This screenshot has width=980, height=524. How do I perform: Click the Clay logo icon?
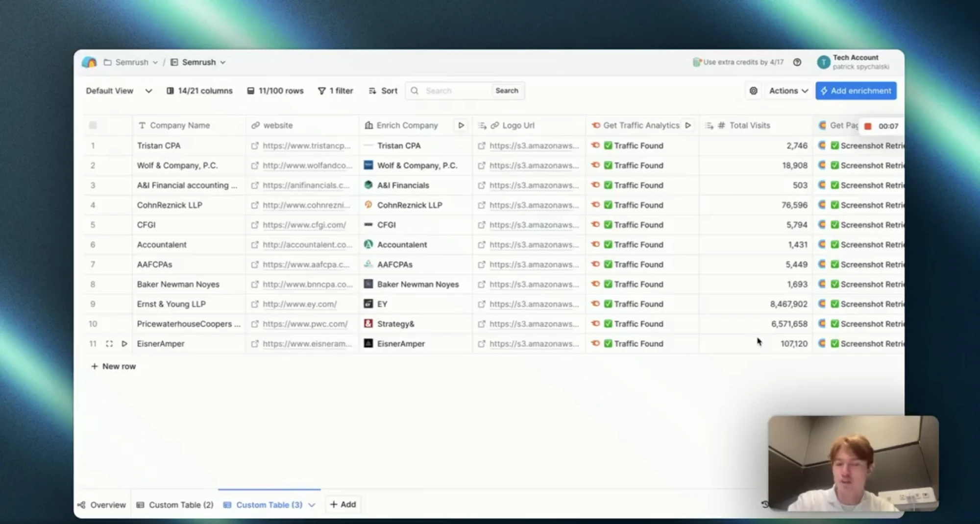tap(89, 62)
